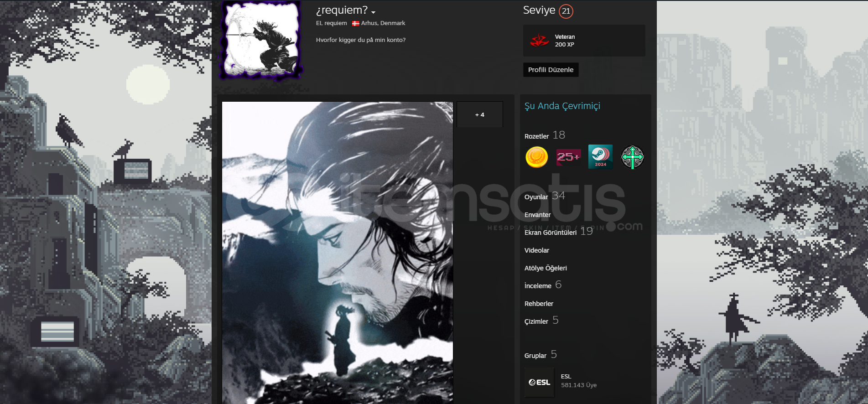The height and width of the screenshot is (404, 868).
Task: Open the Çizimler artwork link
Action: (x=536, y=321)
